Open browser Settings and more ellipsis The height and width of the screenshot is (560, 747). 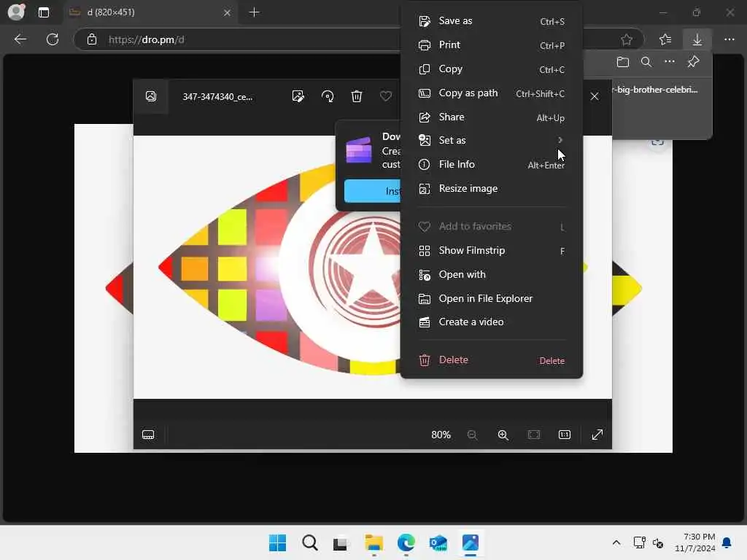(729, 39)
